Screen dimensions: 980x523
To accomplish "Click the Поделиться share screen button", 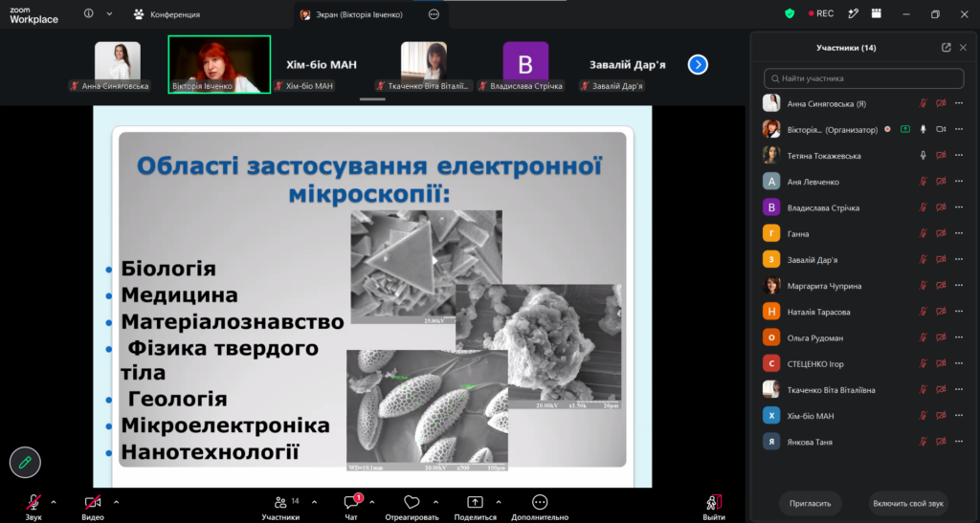I will tap(475, 506).
